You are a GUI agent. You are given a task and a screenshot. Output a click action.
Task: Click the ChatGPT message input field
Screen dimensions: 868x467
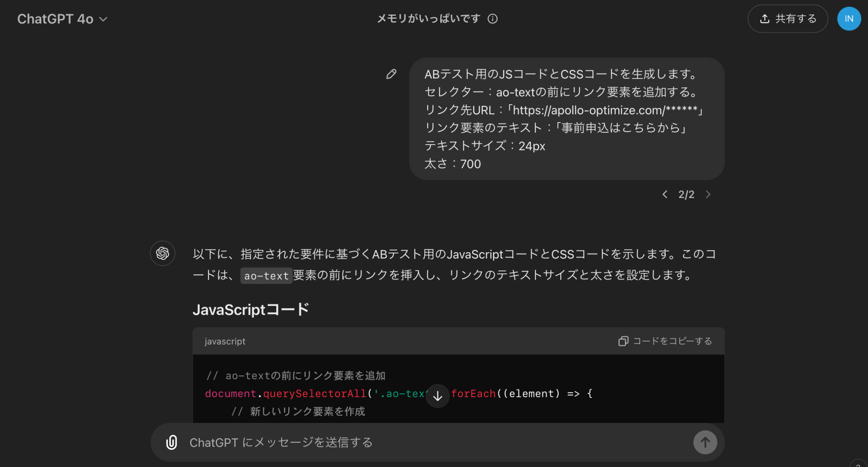(381, 442)
